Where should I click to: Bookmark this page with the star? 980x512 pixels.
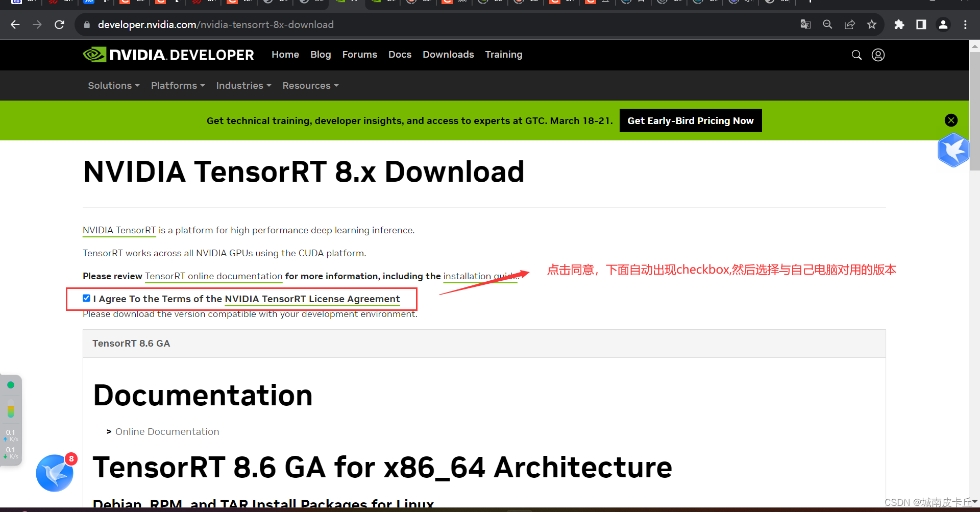coord(872,25)
